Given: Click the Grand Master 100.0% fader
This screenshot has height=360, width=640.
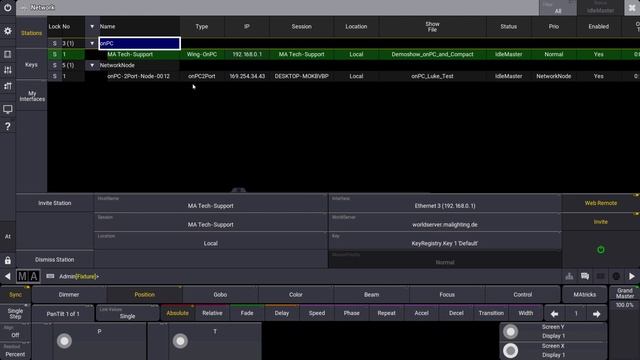Looking at the screenshot, I should point(624,322).
